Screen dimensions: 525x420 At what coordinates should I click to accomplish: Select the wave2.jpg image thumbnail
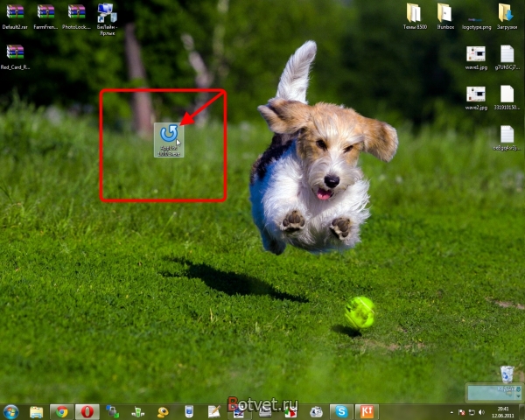[476, 94]
